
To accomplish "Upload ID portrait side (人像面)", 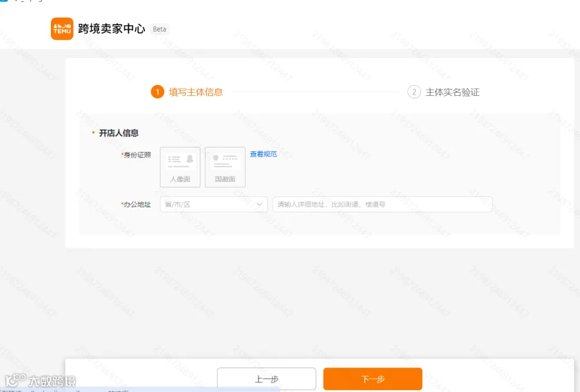I will pos(180,167).
